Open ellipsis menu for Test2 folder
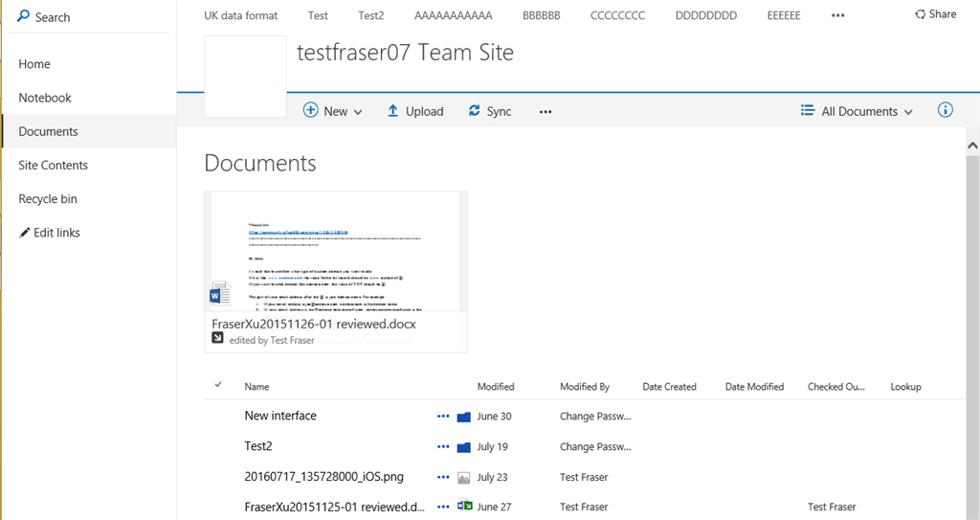 (x=443, y=447)
